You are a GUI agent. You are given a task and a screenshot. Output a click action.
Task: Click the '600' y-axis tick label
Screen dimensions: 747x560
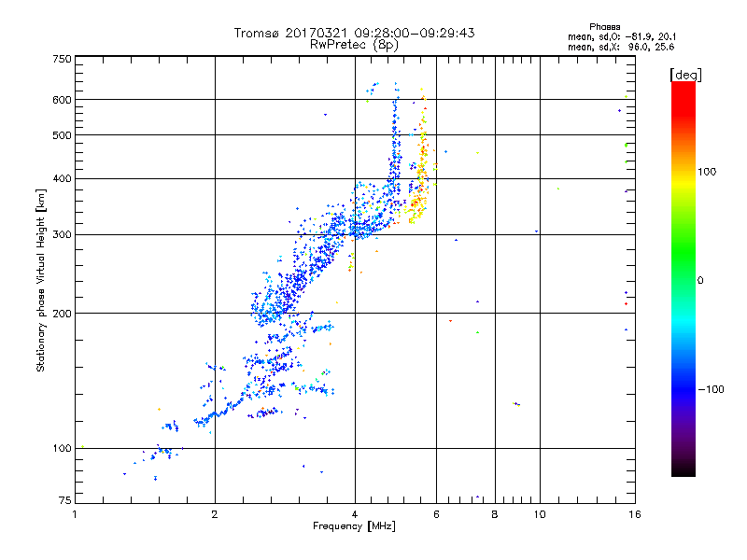[x=62, y=100]
